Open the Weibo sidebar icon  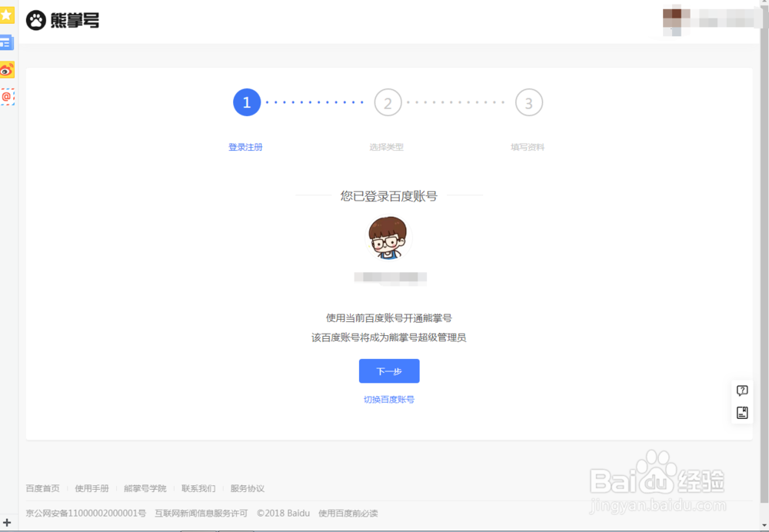[7, 70]
